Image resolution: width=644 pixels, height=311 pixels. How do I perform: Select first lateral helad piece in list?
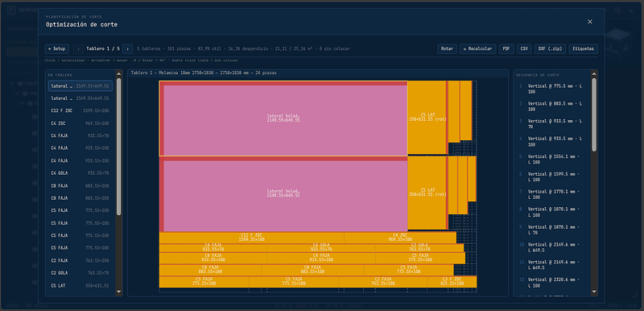[x=80, y=86]
